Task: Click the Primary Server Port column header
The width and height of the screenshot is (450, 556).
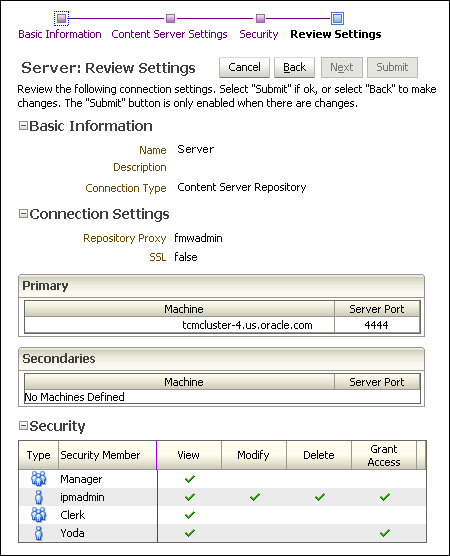Action: point(377,309)
